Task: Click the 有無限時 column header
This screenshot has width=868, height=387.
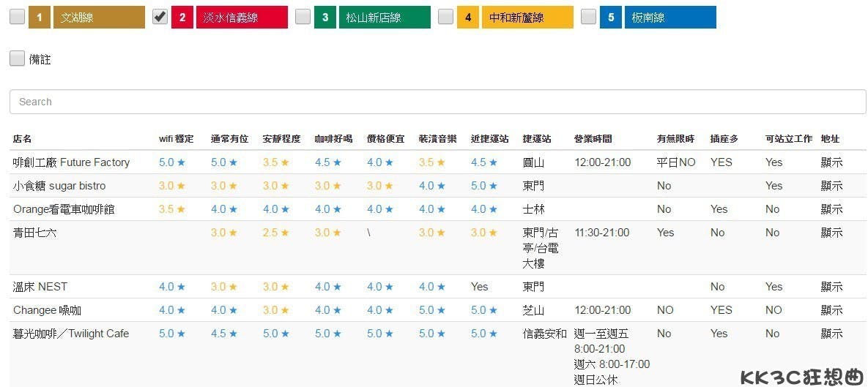Action: tap(675, 139)
